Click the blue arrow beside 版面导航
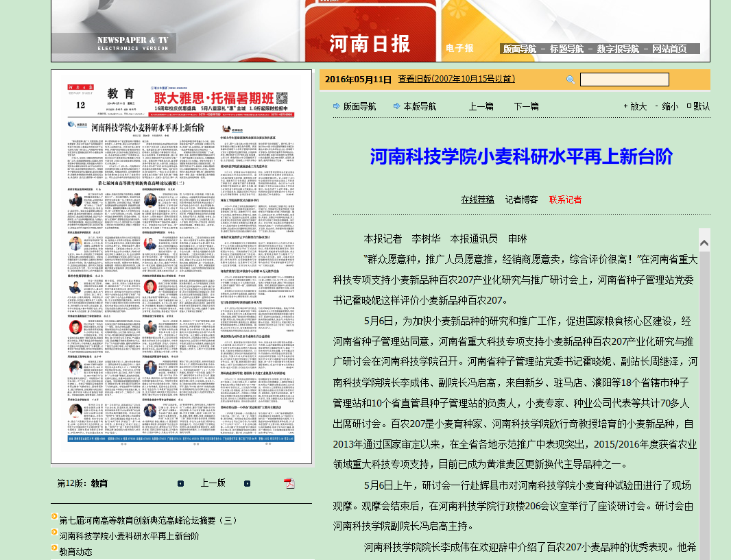This screenshot has width=731, height=560. [336, 106]
